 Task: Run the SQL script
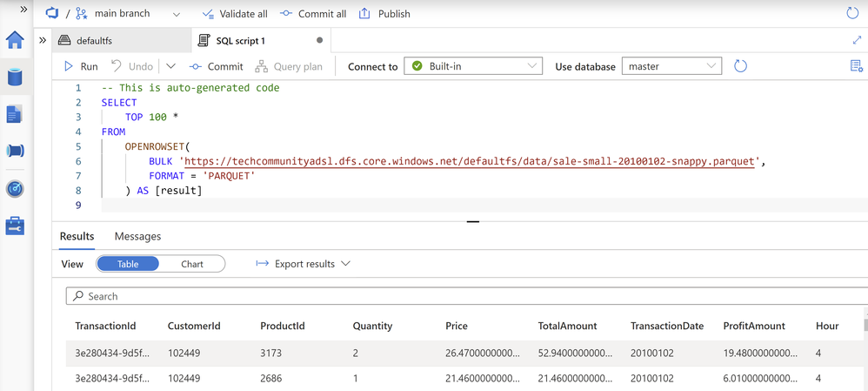[x=81, y=66]
